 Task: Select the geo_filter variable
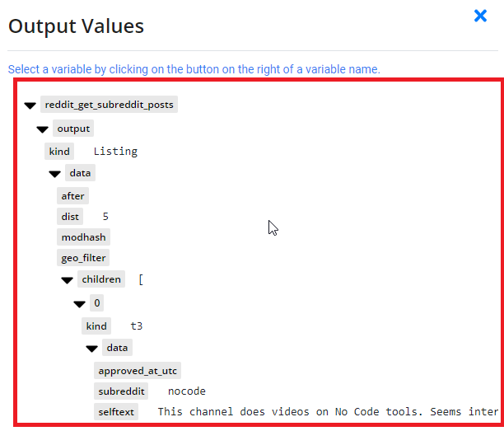[x=83, y=258]
